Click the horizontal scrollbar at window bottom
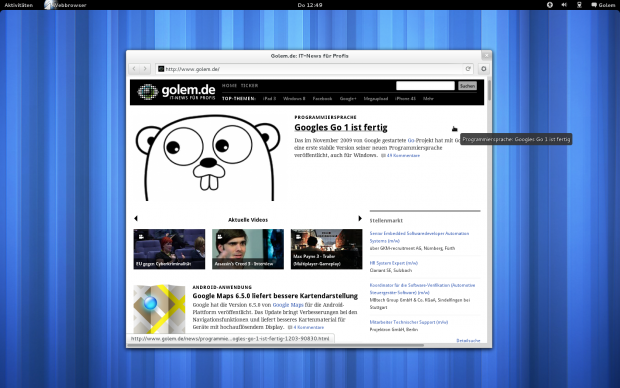 [x=276, y=345]
